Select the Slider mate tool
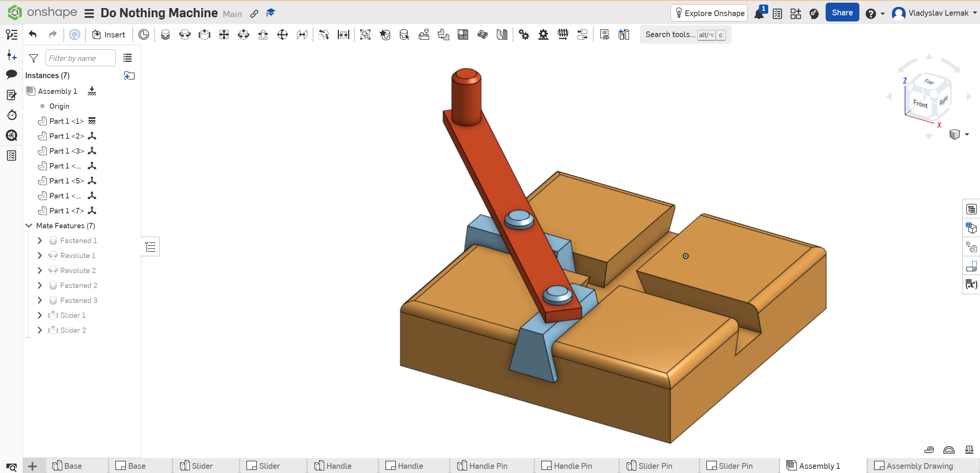Image resolution: width=980 pixels, height=473 pixels. click(x=205, y=35)
